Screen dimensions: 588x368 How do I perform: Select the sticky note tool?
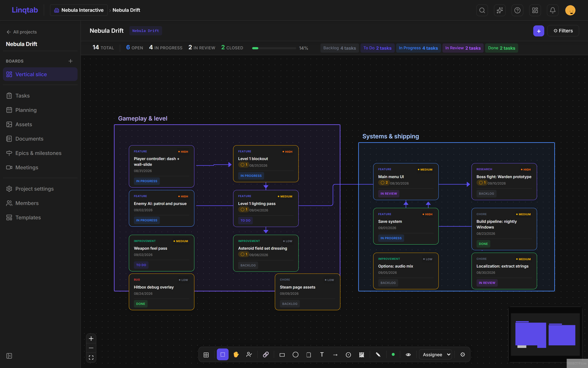tap(309, 355)
